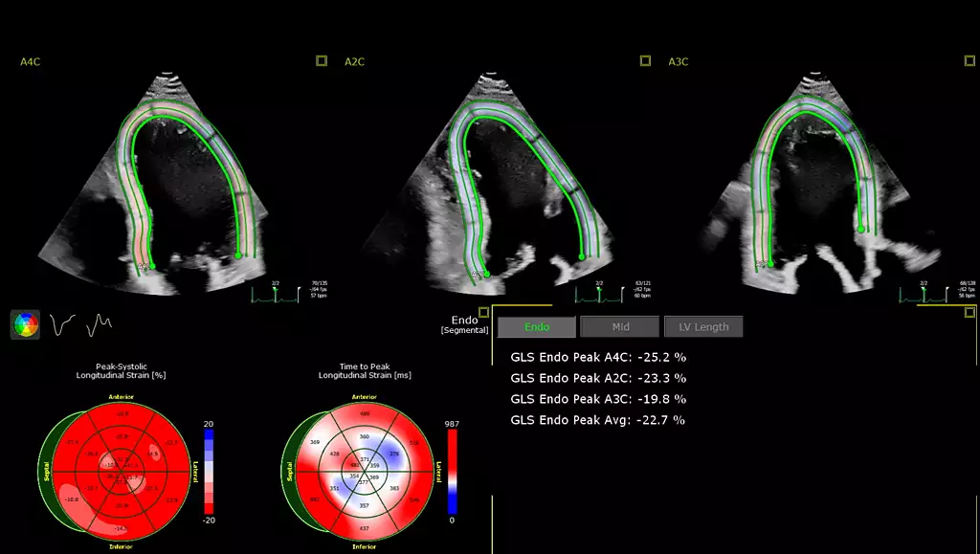Maximize the A3C view using its square icon

[x=969, y=60]
